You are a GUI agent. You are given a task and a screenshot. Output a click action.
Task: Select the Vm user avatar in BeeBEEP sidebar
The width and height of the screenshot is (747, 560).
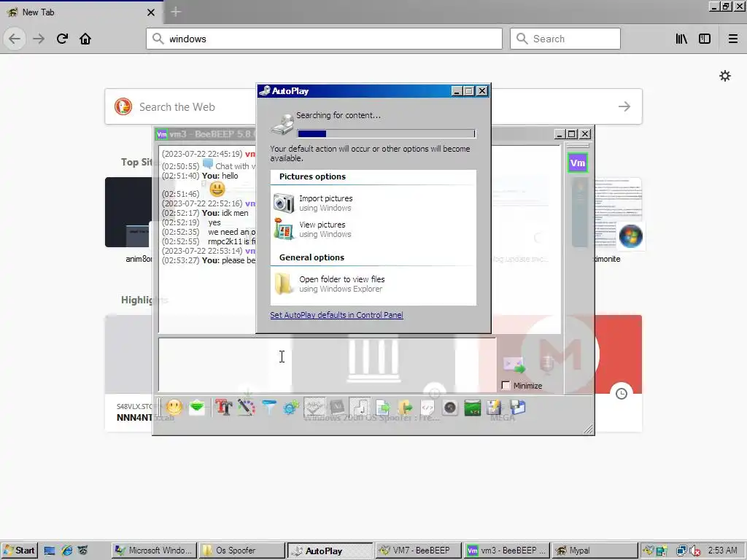578,163
